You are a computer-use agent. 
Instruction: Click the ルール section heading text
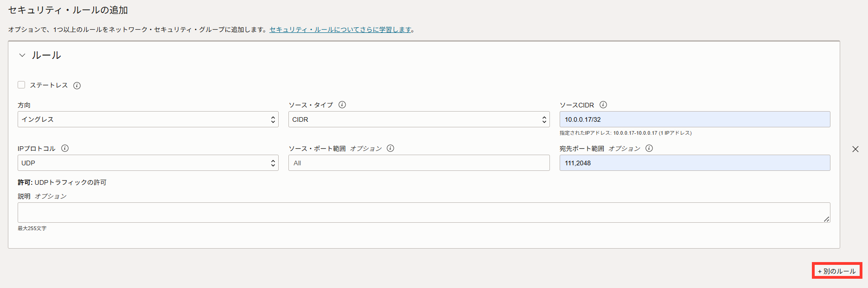click(x=46, y=55)
